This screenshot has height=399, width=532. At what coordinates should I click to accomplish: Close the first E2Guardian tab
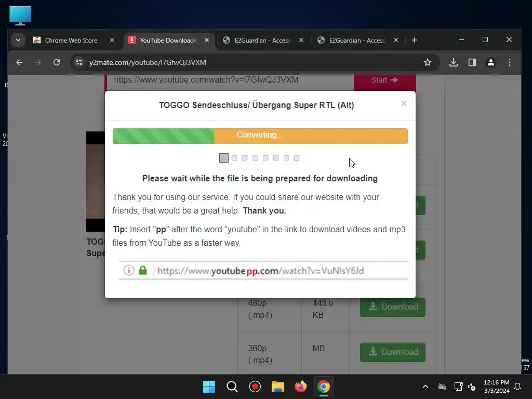301,41
